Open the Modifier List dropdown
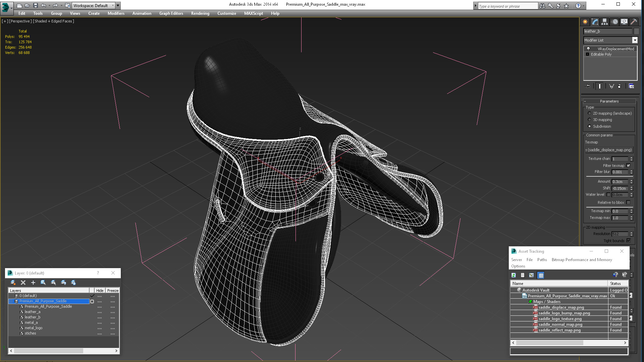Image resolution: width=644 pixels, height=362 pixels. click(x=635, y=40)
